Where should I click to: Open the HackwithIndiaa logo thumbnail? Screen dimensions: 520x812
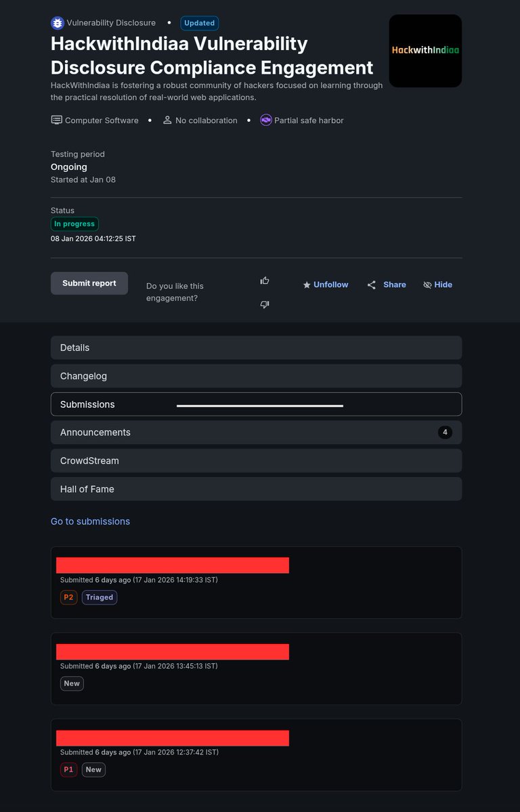click(x=425, y=51)
